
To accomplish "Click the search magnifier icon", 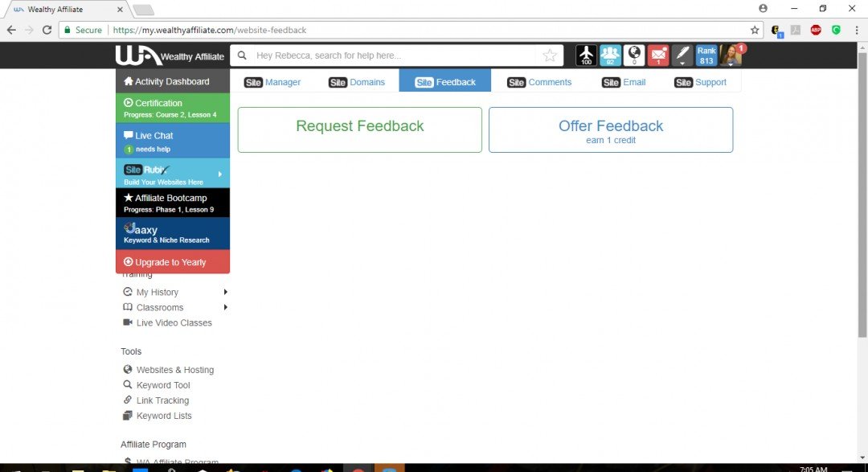I will coord(242,55).
